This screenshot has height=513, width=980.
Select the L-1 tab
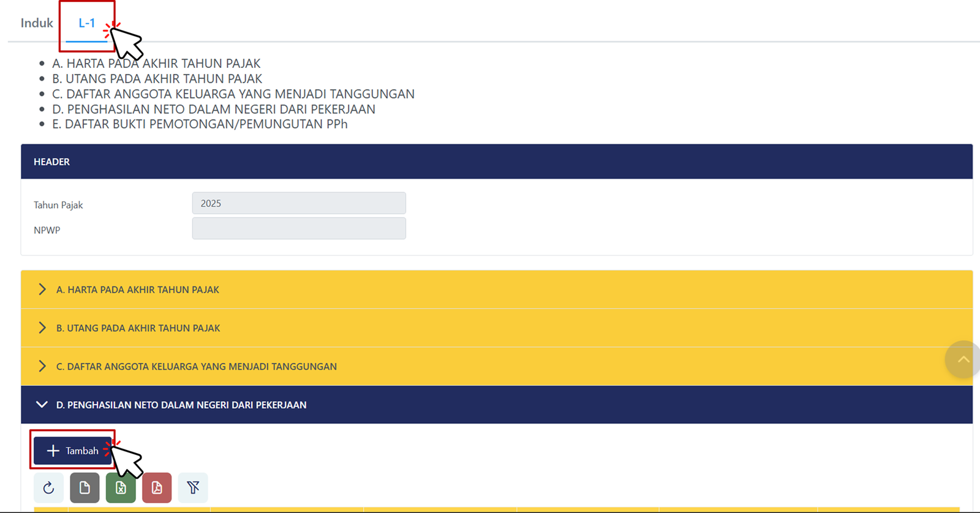86,23
